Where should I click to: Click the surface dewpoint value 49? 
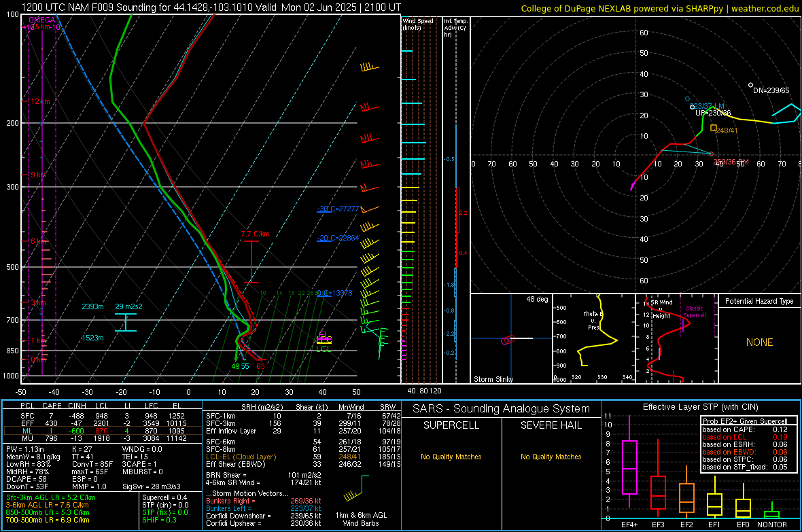(235, 366)
